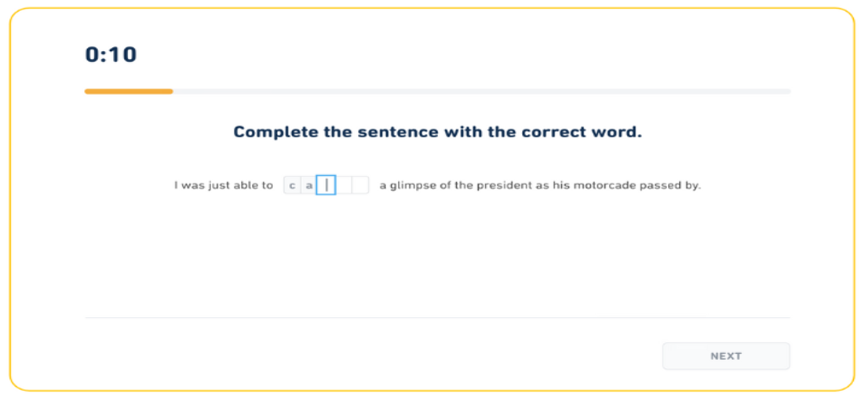The image size is (868, 408).
Task: Click the 0:10 countdown timer
Action: click(x=111, y=55)
